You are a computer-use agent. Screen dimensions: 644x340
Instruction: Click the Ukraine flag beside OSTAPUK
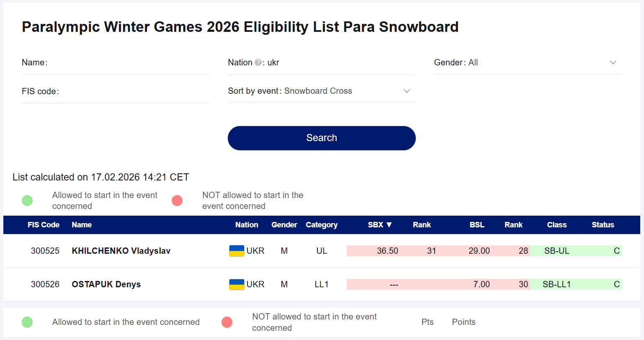pos(237,284)
